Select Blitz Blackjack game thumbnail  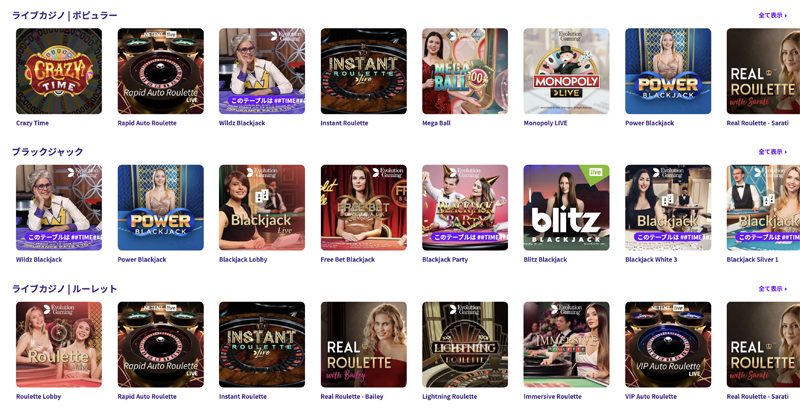click(x=566, y=208)
